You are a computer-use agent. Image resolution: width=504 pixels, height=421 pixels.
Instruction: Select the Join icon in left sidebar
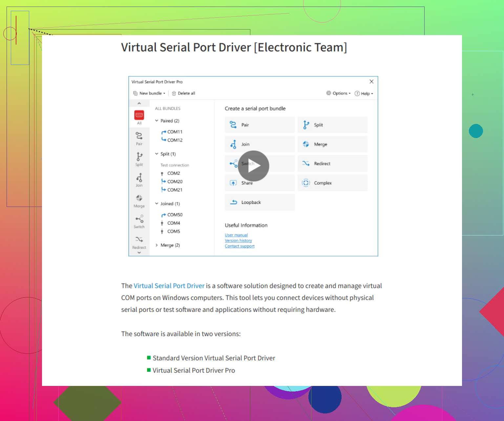(x=139, y=177)
